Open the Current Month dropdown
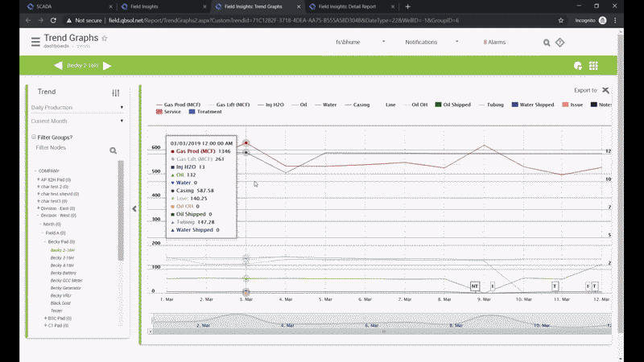Viewport: 644px width, 362px height. (x=77, y=121)
